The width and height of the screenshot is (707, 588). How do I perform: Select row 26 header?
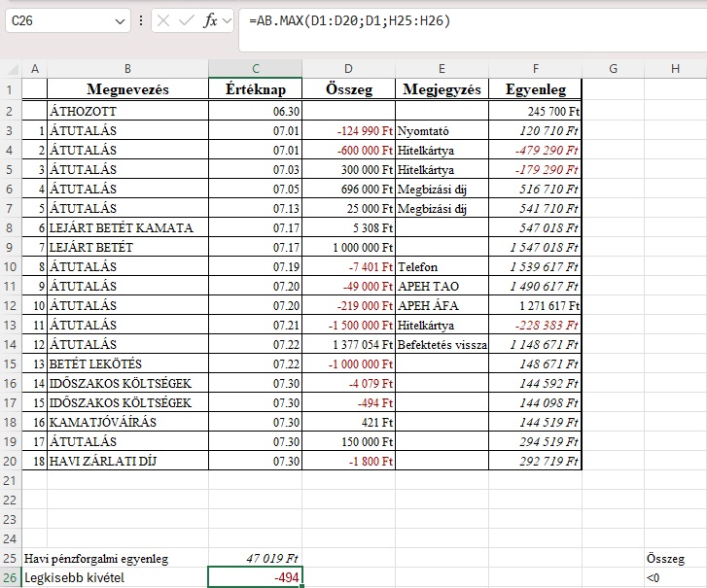(11, 578)
